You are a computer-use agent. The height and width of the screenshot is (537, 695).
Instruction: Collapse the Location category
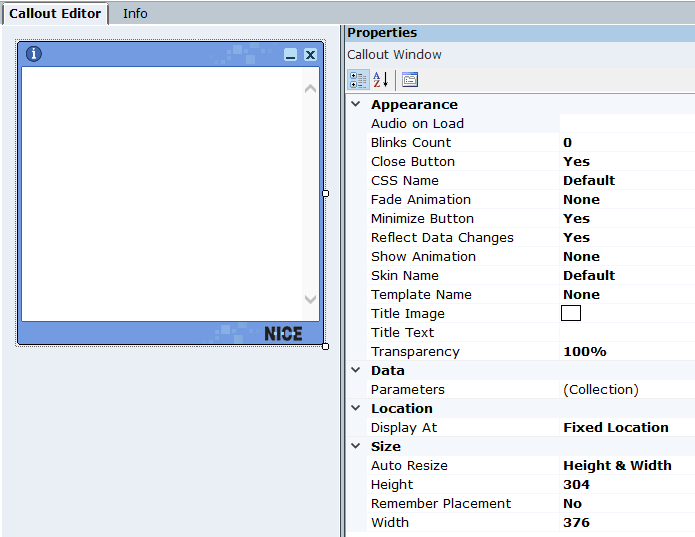click(355, 408)
